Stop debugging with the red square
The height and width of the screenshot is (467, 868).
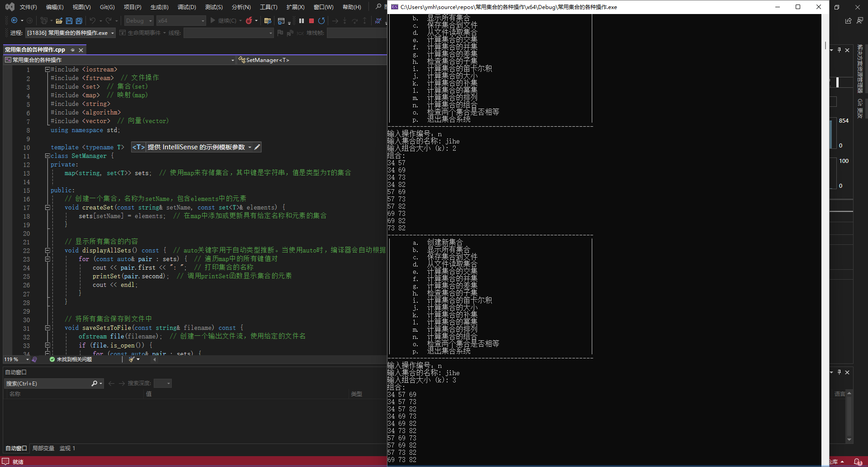pyautogui.click(x=311, y=21)
